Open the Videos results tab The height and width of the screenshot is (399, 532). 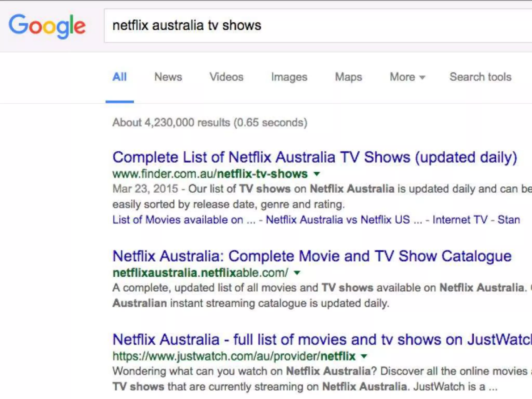click(x=226, y=77)
